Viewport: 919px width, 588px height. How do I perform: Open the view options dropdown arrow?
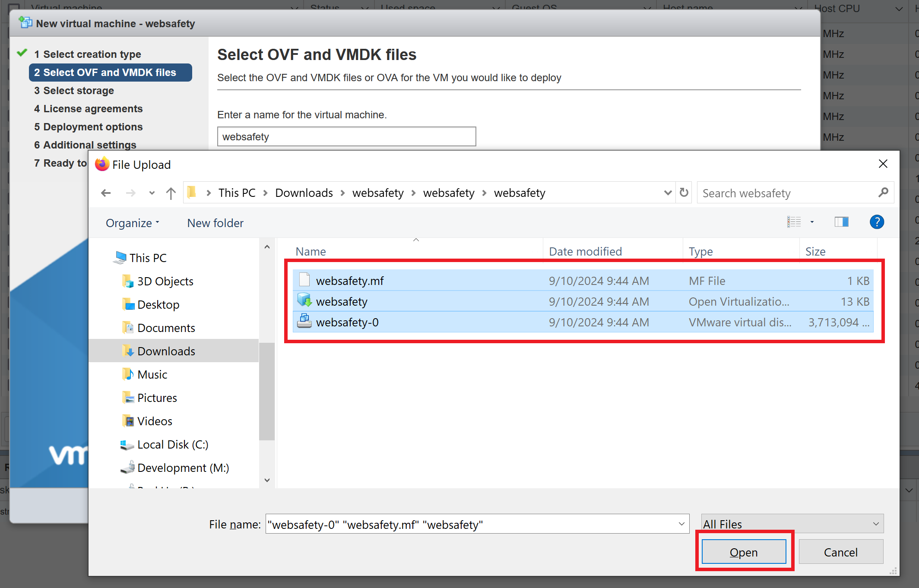tap(812, 222)
